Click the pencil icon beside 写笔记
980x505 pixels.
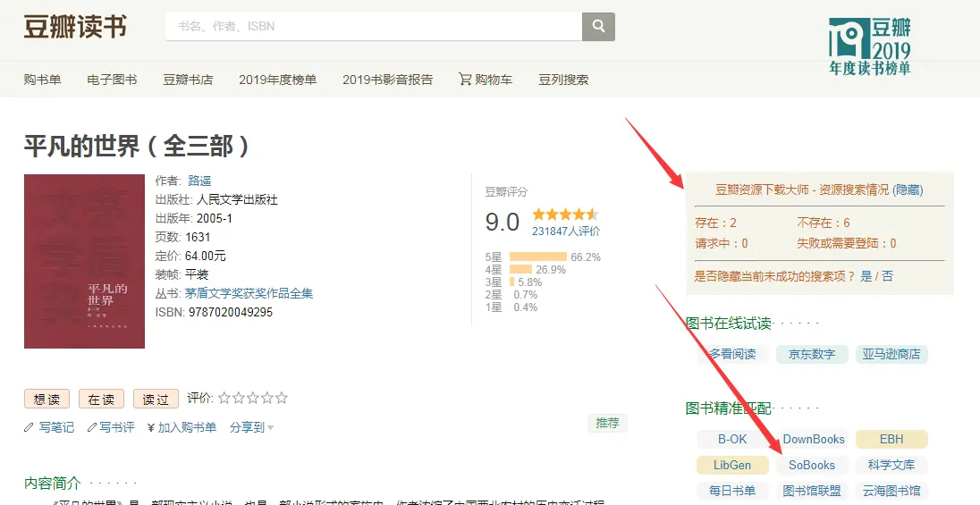(29, 427)
